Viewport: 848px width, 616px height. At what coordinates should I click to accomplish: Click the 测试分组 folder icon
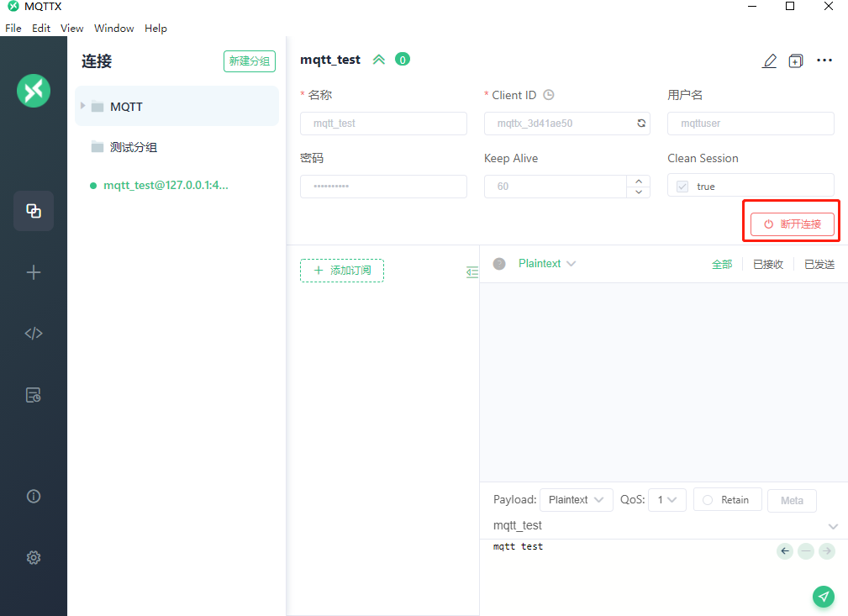point(97,146)
